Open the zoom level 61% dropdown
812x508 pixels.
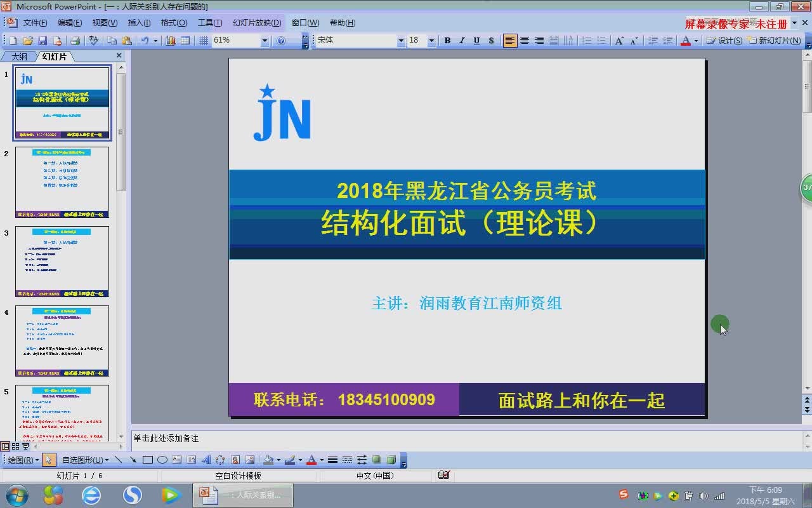265,40
